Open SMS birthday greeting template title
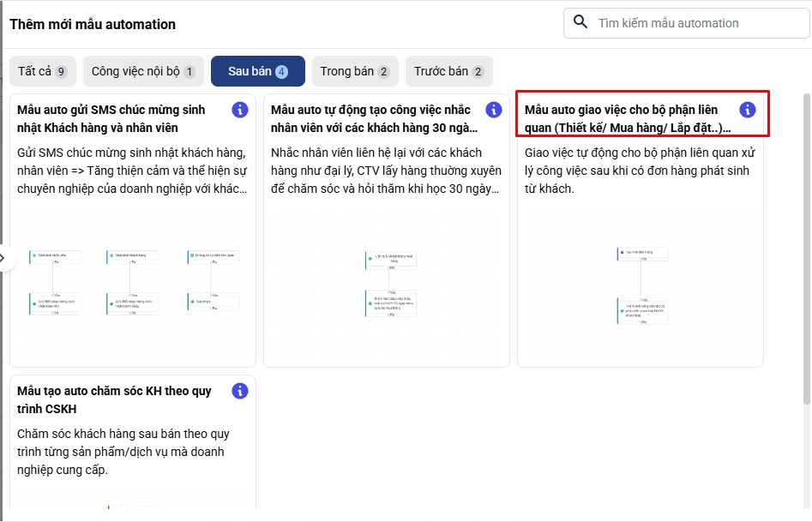Image resolution: width=812 pixels, height=522 pixels. (111, 119)
